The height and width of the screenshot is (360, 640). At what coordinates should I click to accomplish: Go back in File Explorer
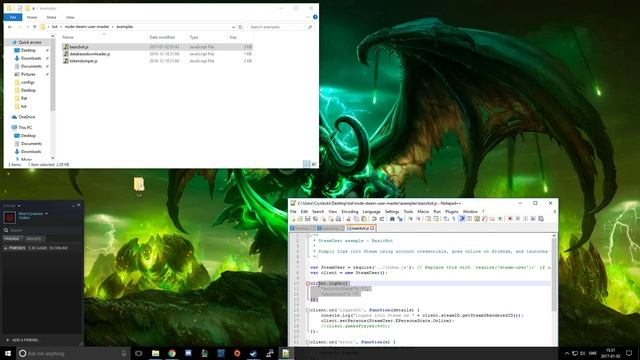click(x=10, y=27)
